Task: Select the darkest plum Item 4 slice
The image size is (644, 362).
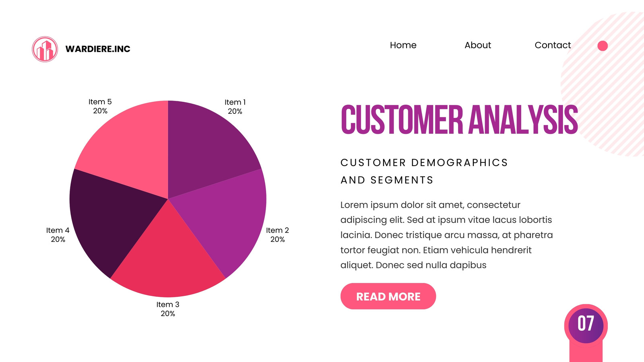Action: point(111,217)
